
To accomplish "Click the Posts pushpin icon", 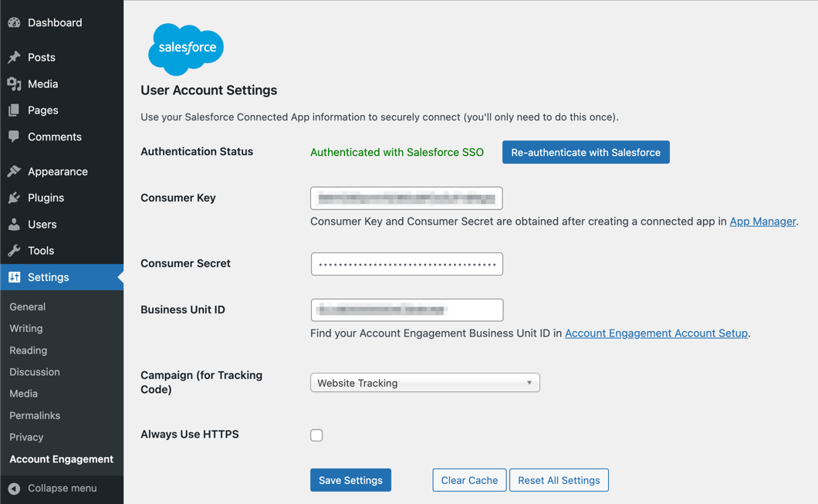I will (14, 57).
